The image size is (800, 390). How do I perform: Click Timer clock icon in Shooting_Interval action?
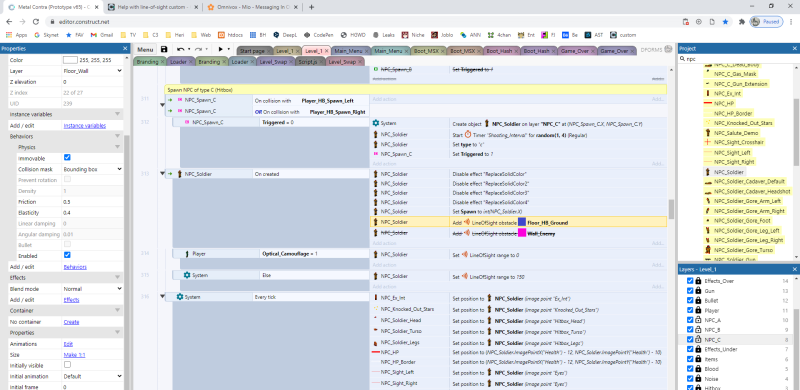[x=468, y=135]
